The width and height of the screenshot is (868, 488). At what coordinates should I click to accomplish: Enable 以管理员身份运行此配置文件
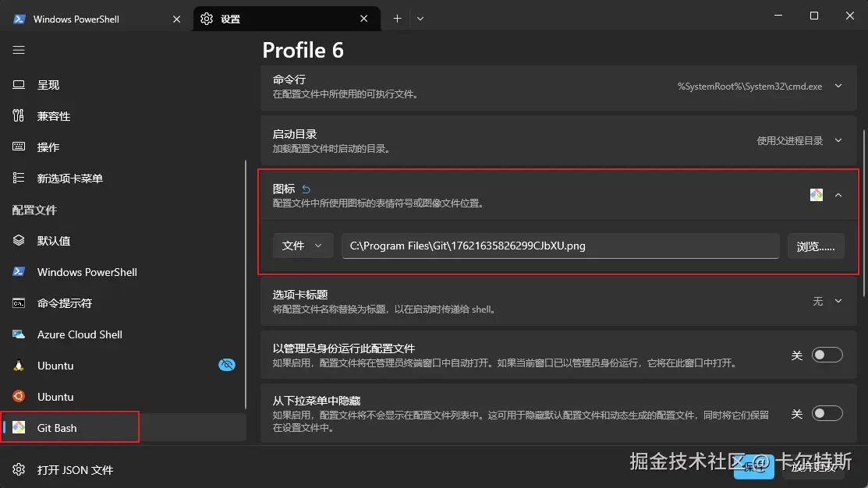point(826,355)
